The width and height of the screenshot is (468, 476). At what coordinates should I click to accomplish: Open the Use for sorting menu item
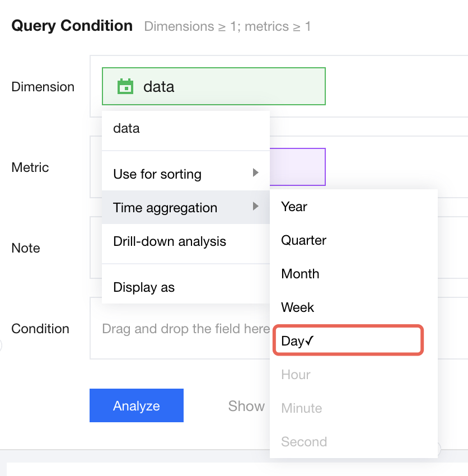pyautogui.click(x=157, y=174)
